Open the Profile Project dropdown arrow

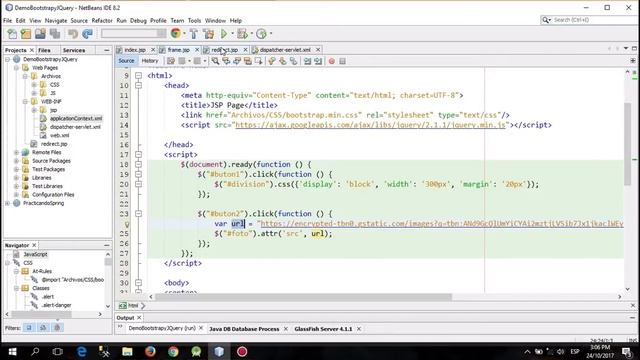(x=271, y=34)
